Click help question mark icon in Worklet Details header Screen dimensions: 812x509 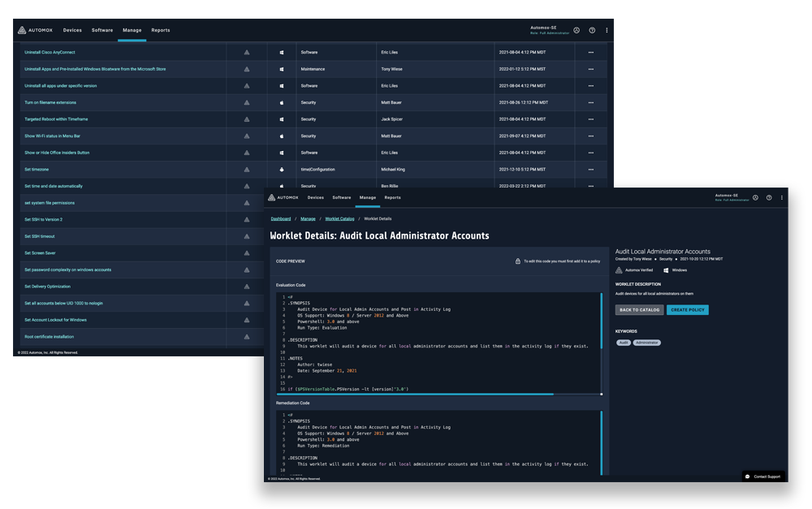coord(769,197)
